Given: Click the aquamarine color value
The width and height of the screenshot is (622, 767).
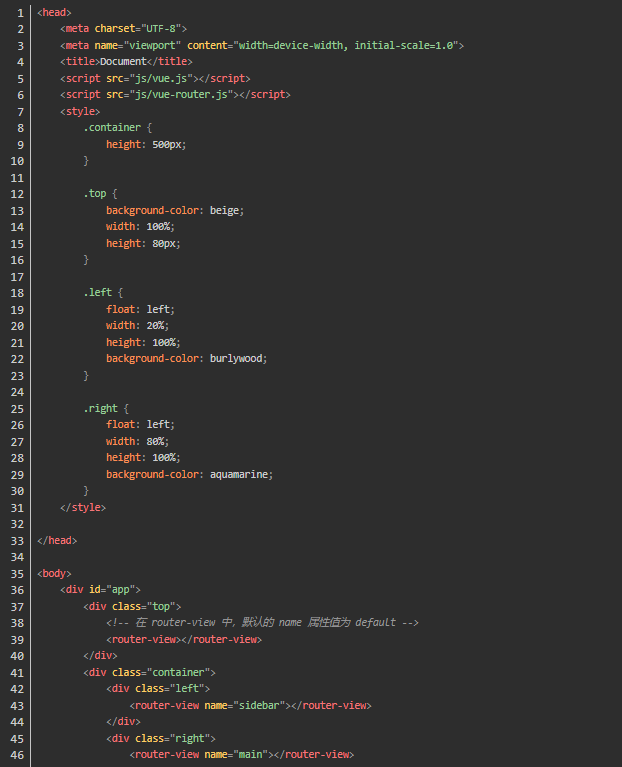Looking at the screenshot, I should pos(240,474).
